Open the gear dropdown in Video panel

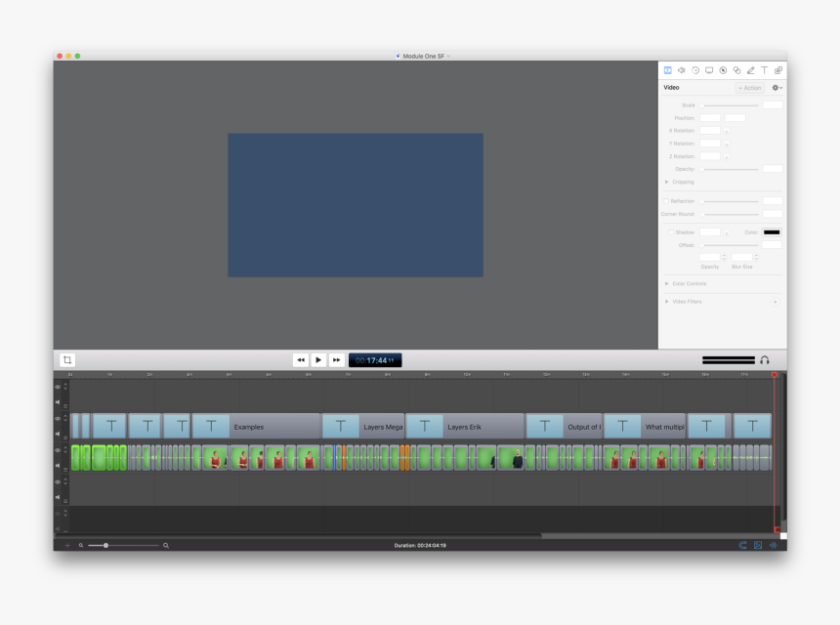777,88
